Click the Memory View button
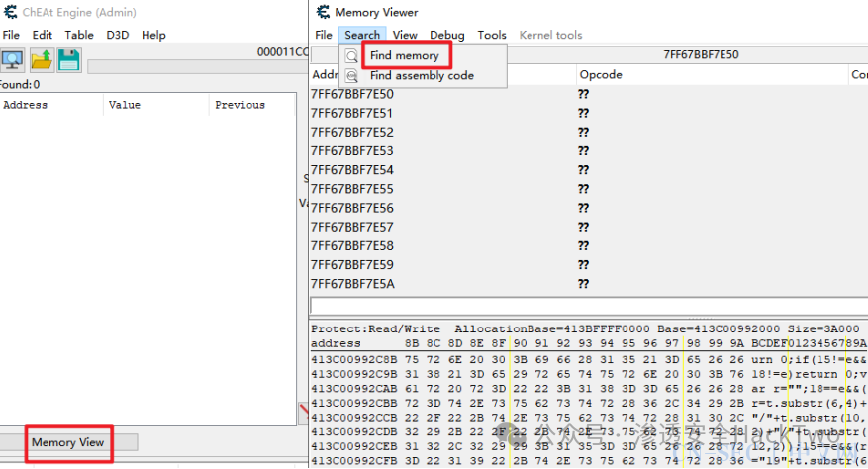This screenshot has width=868, height=469. [67, 442]
